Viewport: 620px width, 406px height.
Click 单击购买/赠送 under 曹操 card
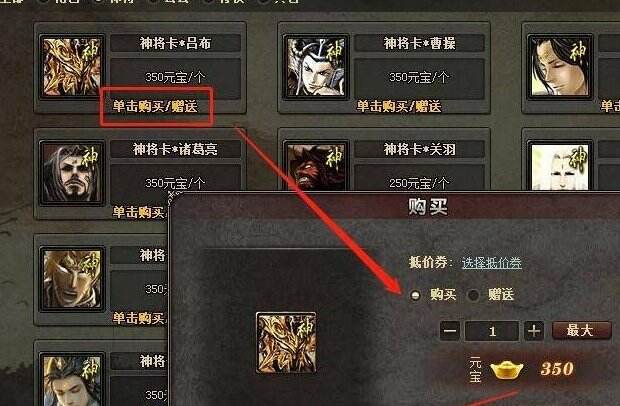tap(399, 106)
